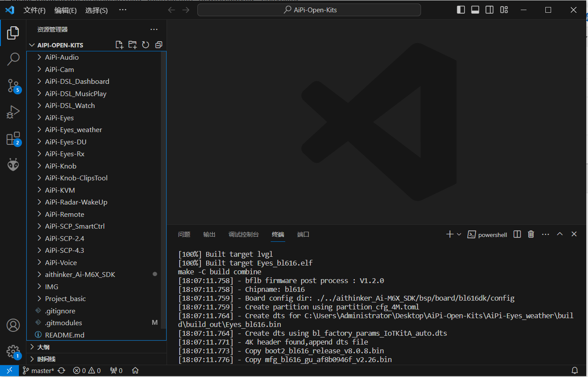Collapse all folders in explorer
This screenshot has height=377, width=588.
tap(159, 45)
